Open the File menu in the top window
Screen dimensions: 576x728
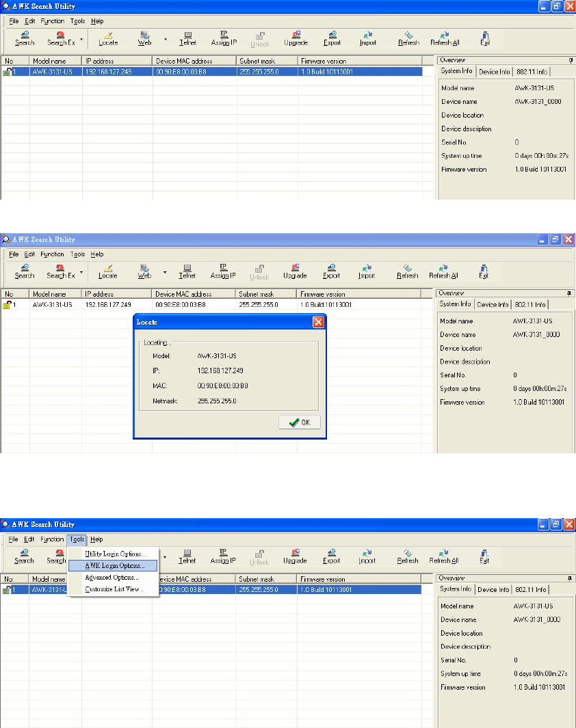tap(14, 21)
